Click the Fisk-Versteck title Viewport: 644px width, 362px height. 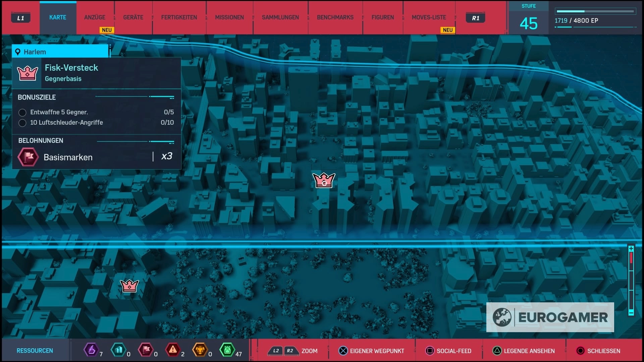tap(71, 68)
